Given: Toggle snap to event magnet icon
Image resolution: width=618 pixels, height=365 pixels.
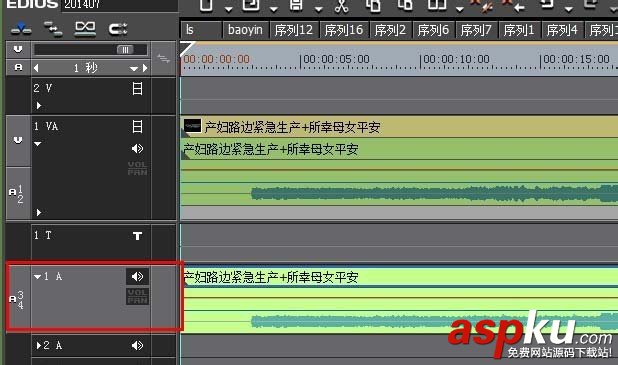Looking at the screenshot, I should click(118, 29).
